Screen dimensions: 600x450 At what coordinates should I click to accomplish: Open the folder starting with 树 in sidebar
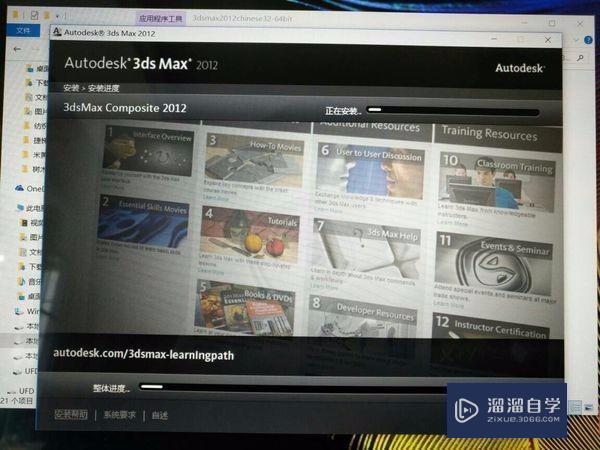coord(34,169)
